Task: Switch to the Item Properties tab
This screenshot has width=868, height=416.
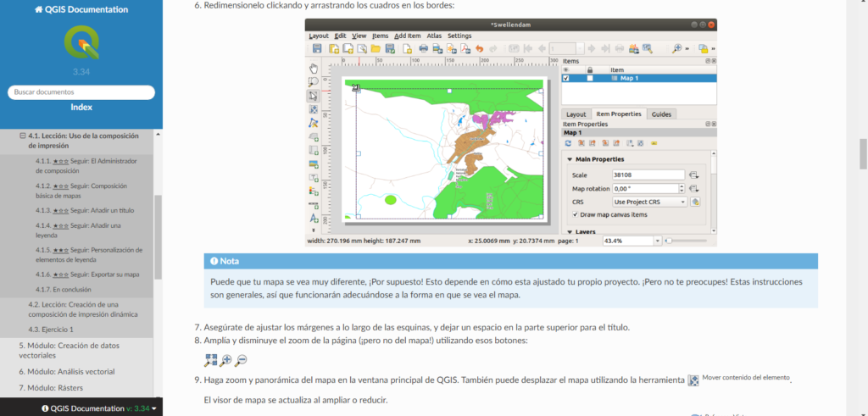Action: [x=618, y=114]
